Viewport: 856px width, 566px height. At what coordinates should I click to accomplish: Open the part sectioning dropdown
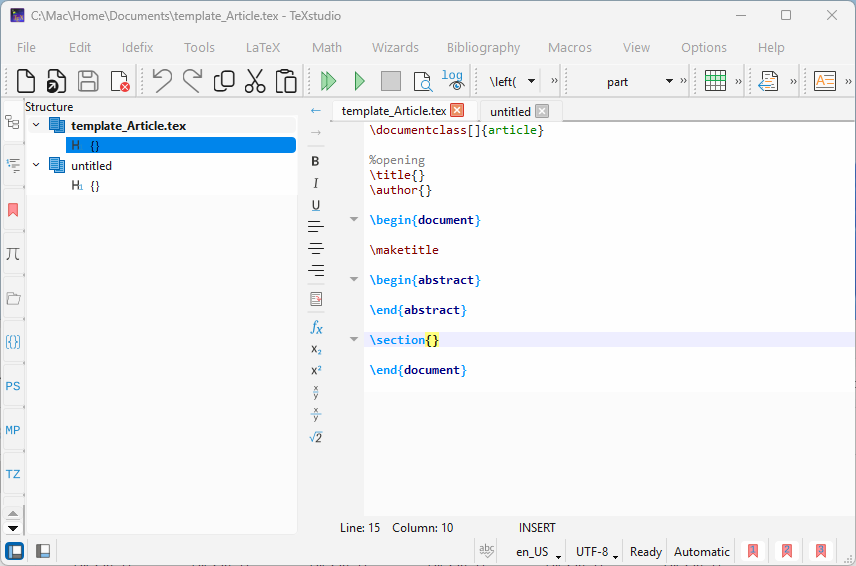point(669,81)
